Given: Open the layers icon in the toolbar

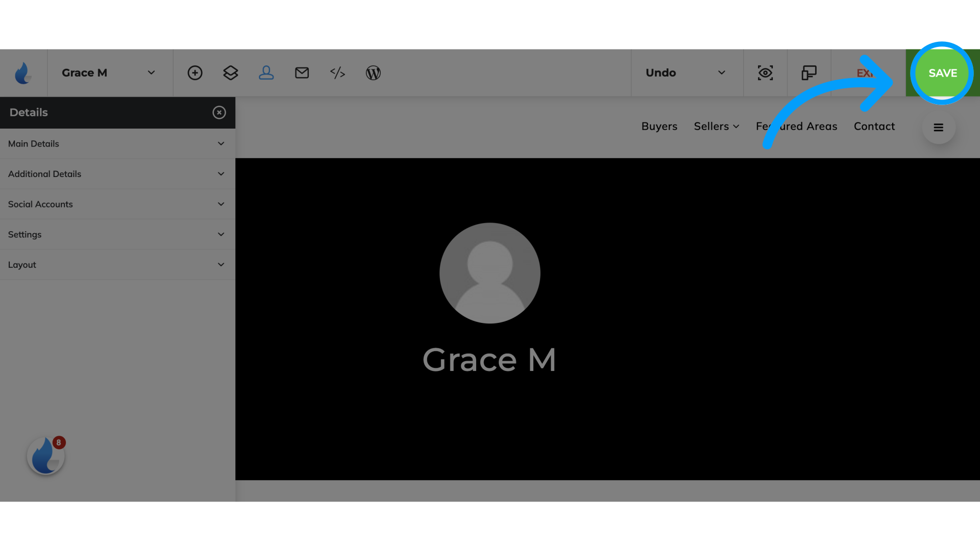Looking at the screenshot, I should point(231,73).
